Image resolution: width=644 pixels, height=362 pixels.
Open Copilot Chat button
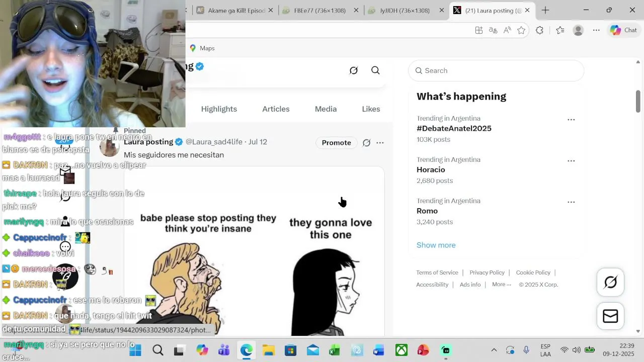[x=624, y=30]
